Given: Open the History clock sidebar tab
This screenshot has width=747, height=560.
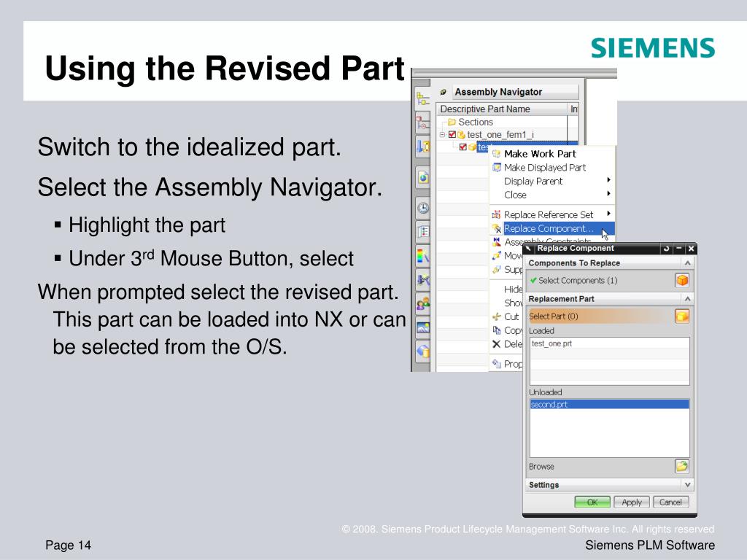Looking at the screenshot, I should coord(422,208).
